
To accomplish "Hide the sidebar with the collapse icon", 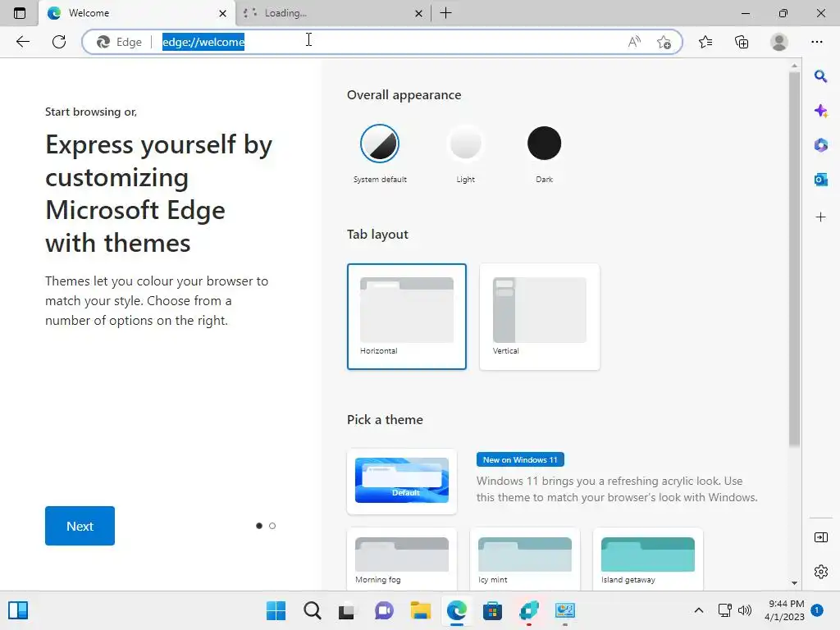I will tap(820, 537).
